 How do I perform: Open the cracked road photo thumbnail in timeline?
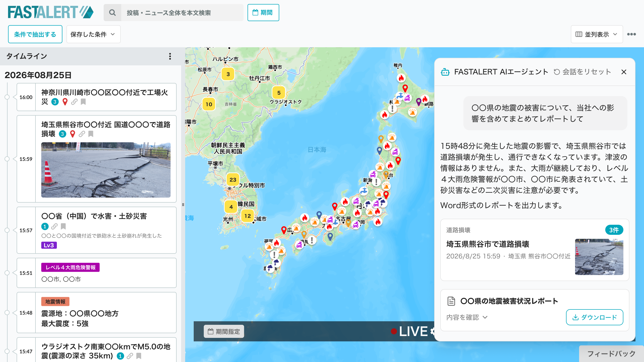coord(106,170)
